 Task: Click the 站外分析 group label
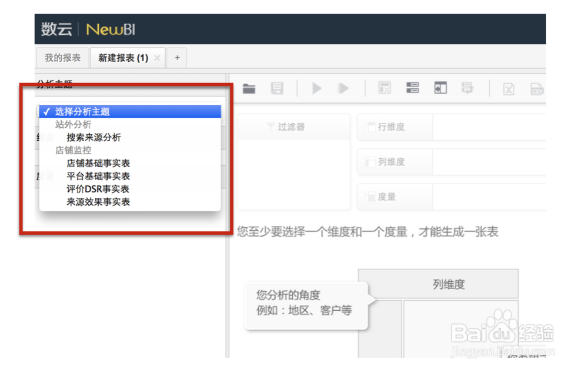point(73,124)
